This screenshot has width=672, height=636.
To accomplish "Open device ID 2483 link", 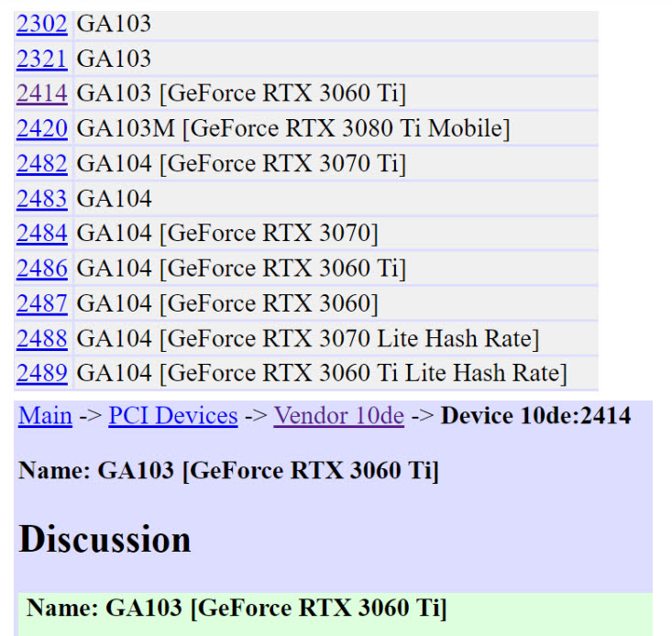I will pyautogui.click(x=42, y=199).
